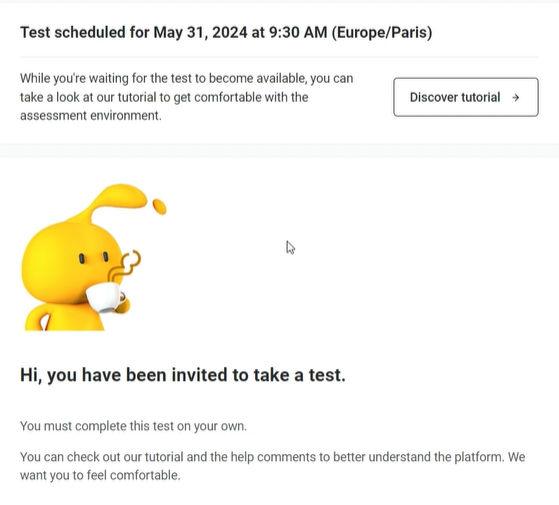The width and height of the screenshot is (559, 505).
Task: Click 'You must complete this test' sentence
Action: (x=133, y=426)
